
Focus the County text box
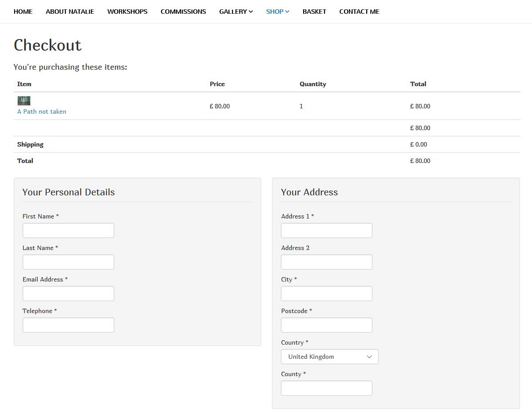(x=327, y=388)
